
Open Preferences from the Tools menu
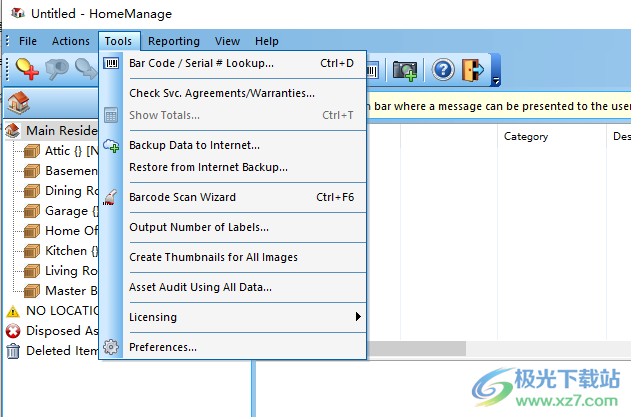163,347
